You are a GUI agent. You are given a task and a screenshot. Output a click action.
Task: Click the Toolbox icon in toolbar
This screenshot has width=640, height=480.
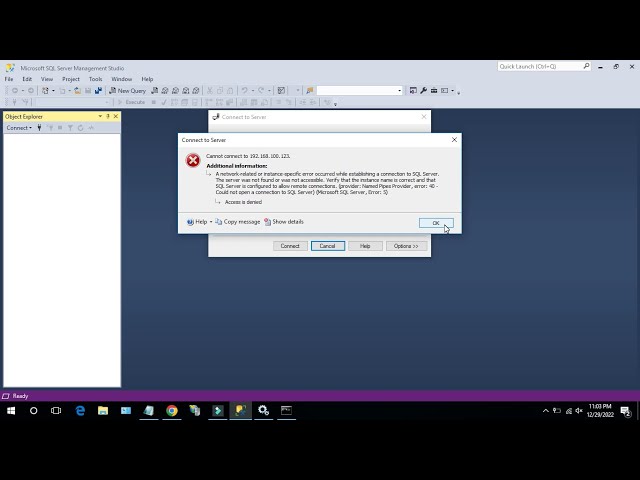tap(434, 91)
